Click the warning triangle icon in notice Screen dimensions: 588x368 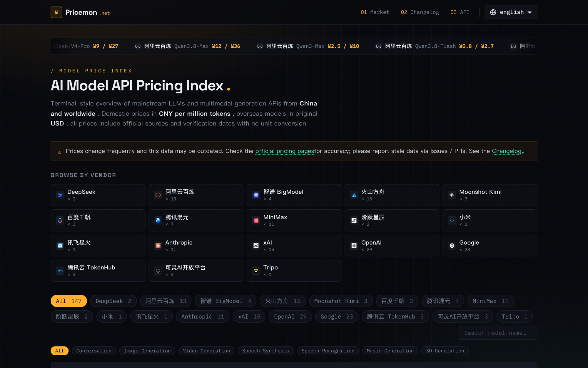(59, 152)
